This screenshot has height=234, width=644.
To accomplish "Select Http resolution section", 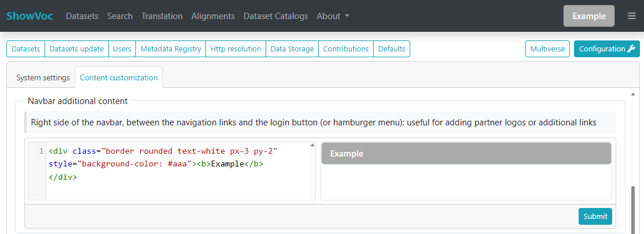I will click(x=235, y=49).
